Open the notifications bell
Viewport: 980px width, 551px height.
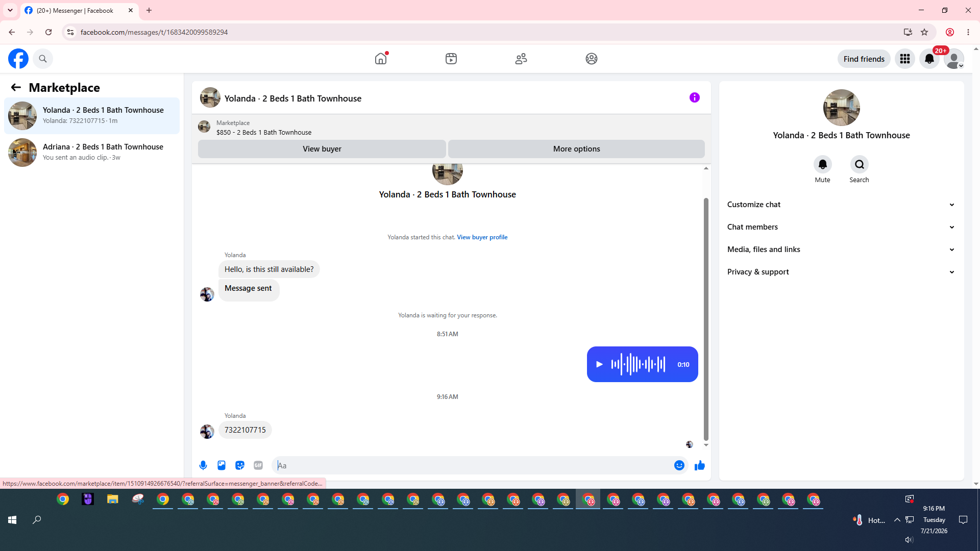(x=929, y=59)
